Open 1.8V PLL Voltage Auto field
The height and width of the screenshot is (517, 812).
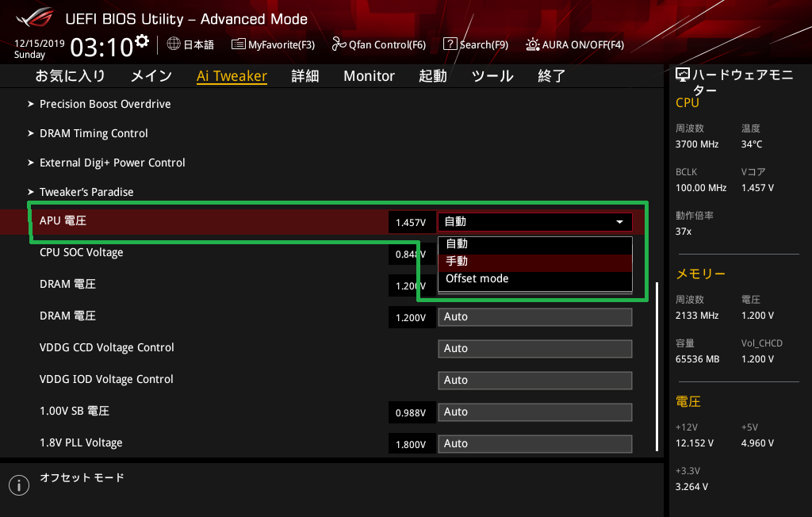[x=535, y=444]
